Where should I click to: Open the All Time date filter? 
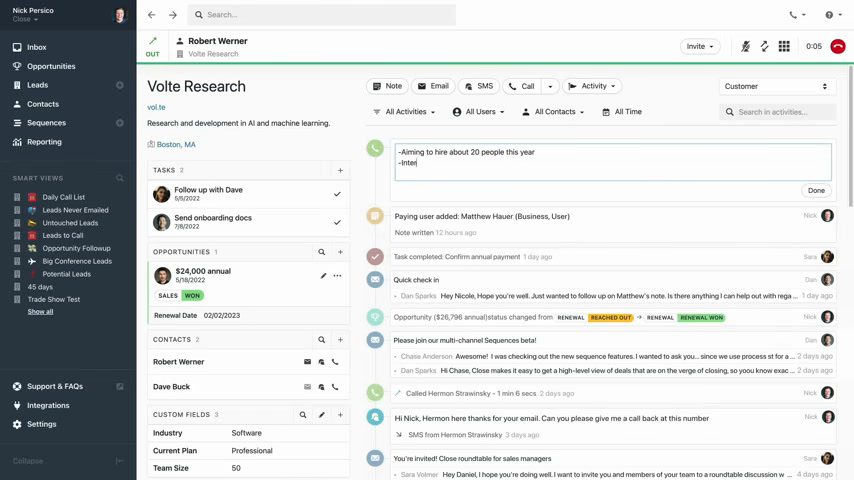pos(622,112)
